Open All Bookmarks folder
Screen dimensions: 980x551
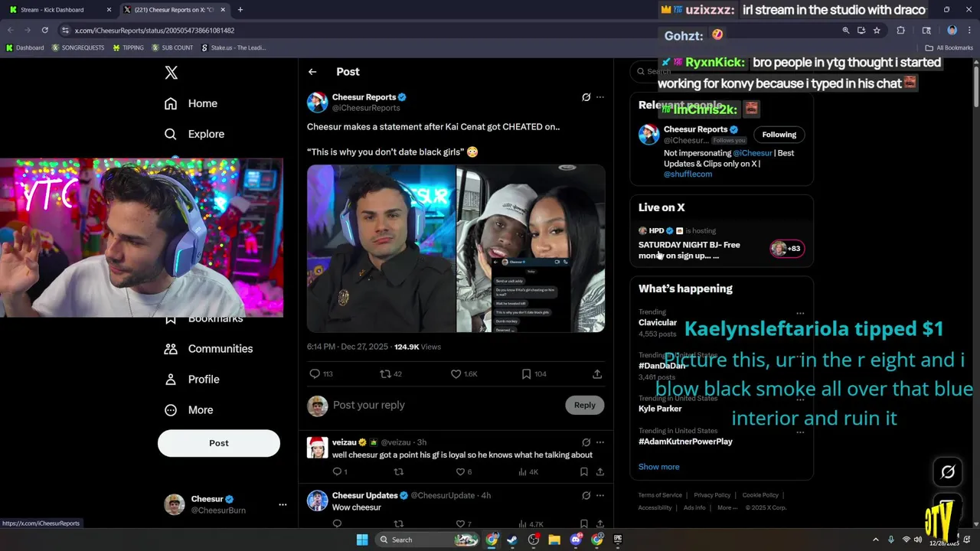pos(949,47)
